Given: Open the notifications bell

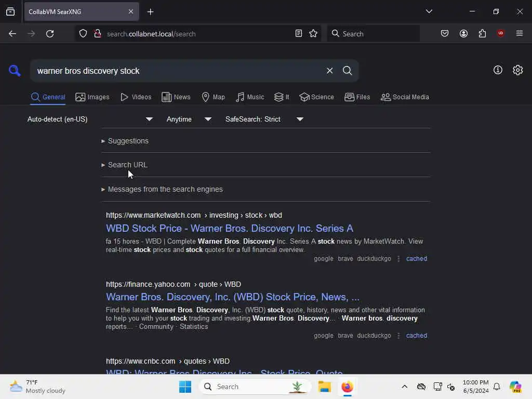Looking at the screenshot, I should click(x=497, y=387).
